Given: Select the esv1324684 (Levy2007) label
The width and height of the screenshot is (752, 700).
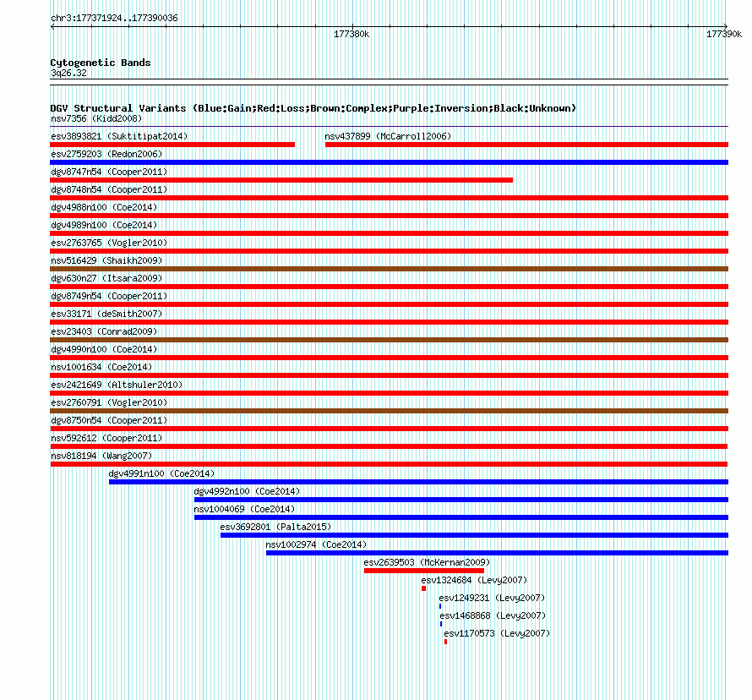Looking at the screenshot, I should pyautogui.click(x=474, y=580).
